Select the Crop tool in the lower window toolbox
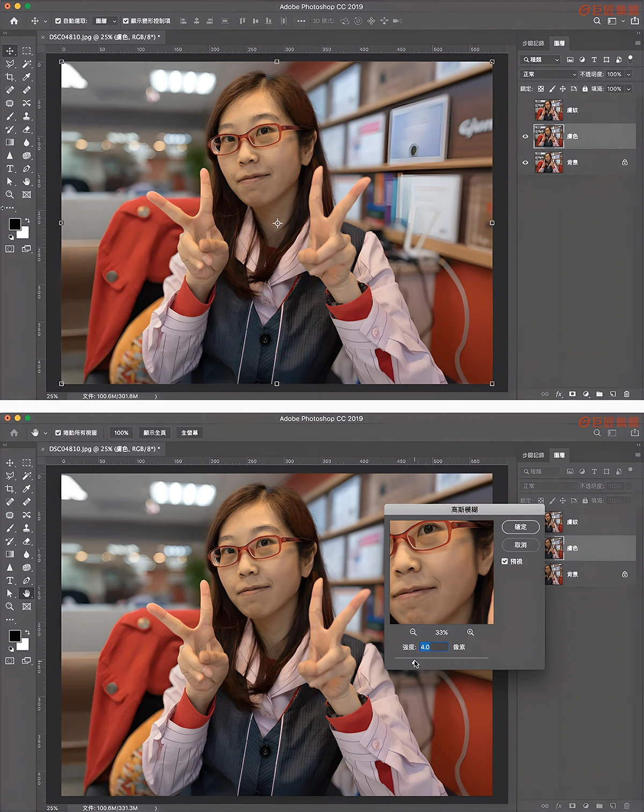644x812 pixels. [x=10, y=489]
